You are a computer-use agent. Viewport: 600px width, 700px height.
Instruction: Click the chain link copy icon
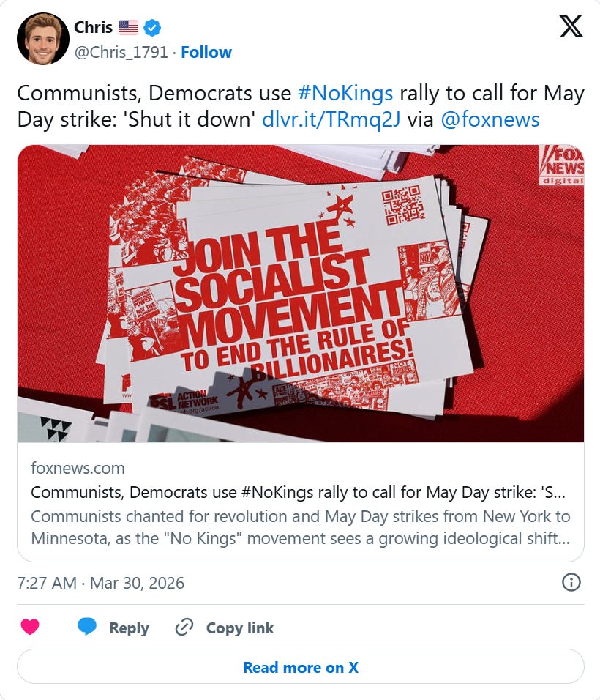click(184, 628)
